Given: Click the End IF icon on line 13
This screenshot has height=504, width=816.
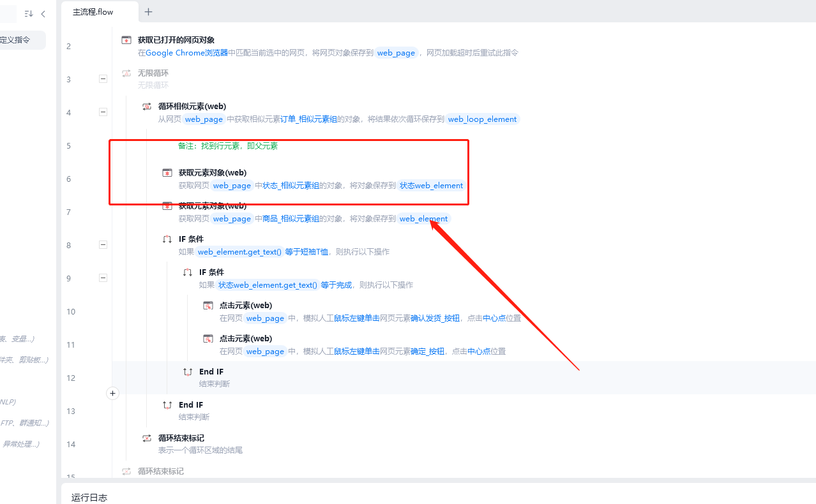Looking at the screenshot, I should (x=167, y=405).
